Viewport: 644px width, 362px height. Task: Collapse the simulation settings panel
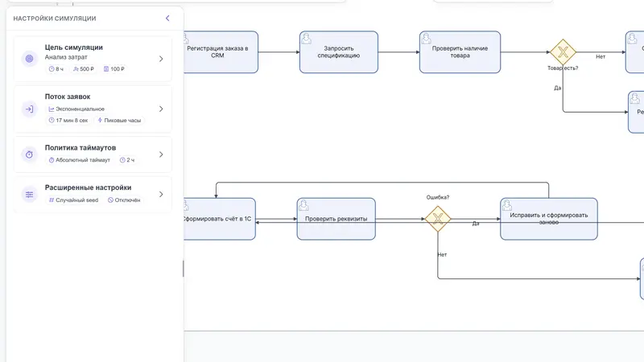[167, 18]
